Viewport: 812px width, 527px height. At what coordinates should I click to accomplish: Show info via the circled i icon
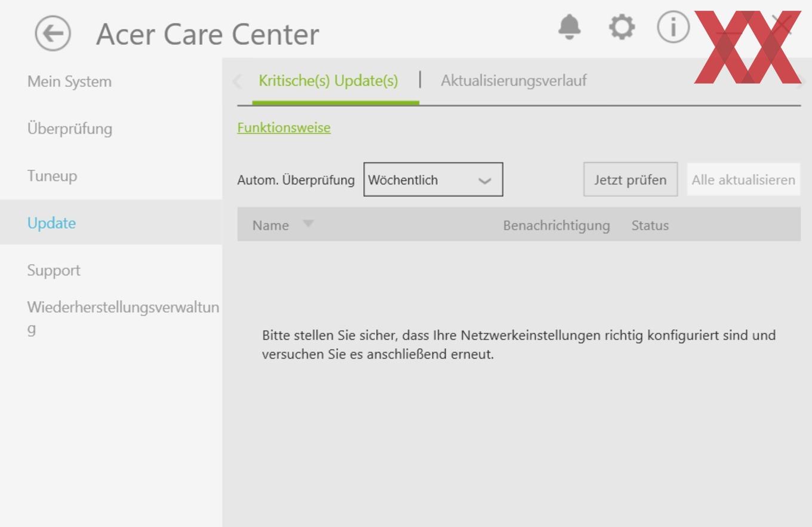pos(673,27)
